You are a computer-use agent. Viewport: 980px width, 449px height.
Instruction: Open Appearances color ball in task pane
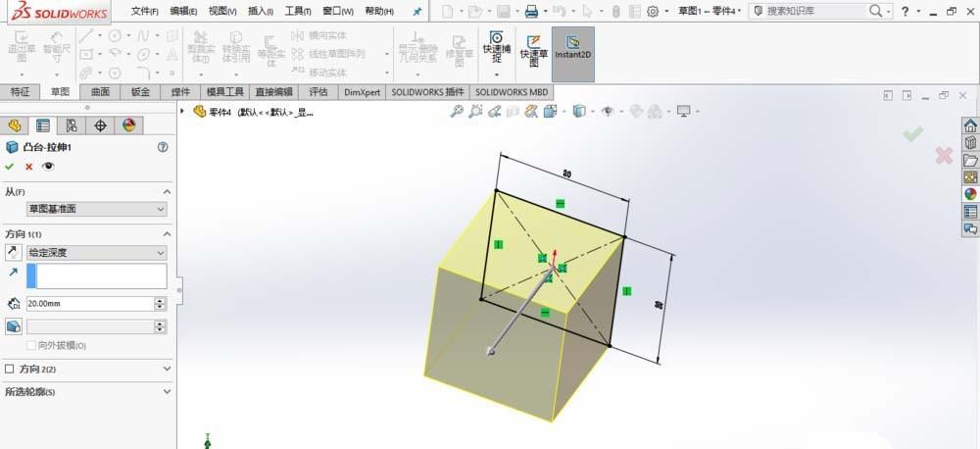[x=970, y=194]
